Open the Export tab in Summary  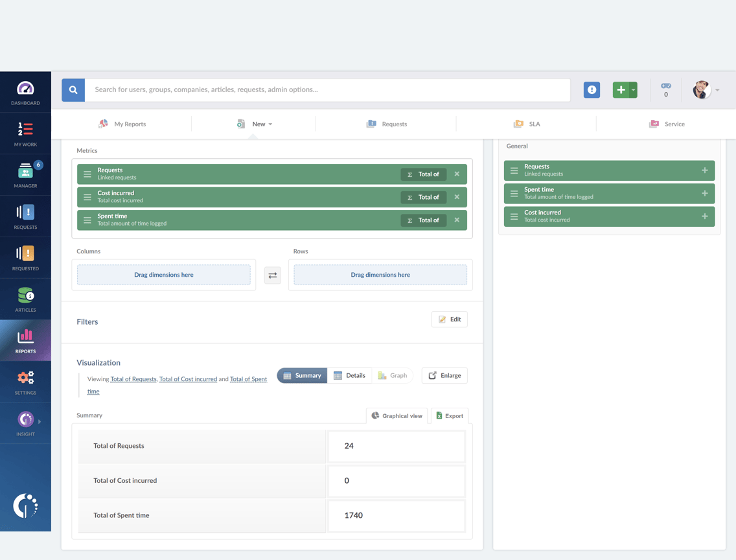[x=450, y=415]
